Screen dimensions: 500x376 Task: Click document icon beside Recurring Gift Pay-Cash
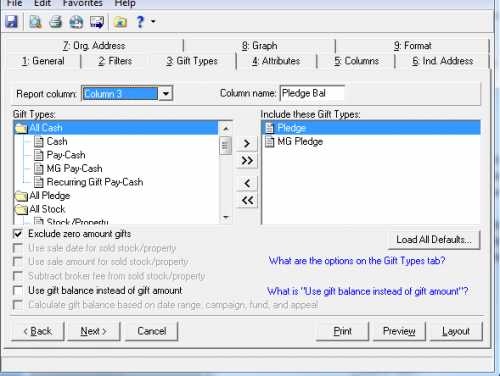[39, 182]
